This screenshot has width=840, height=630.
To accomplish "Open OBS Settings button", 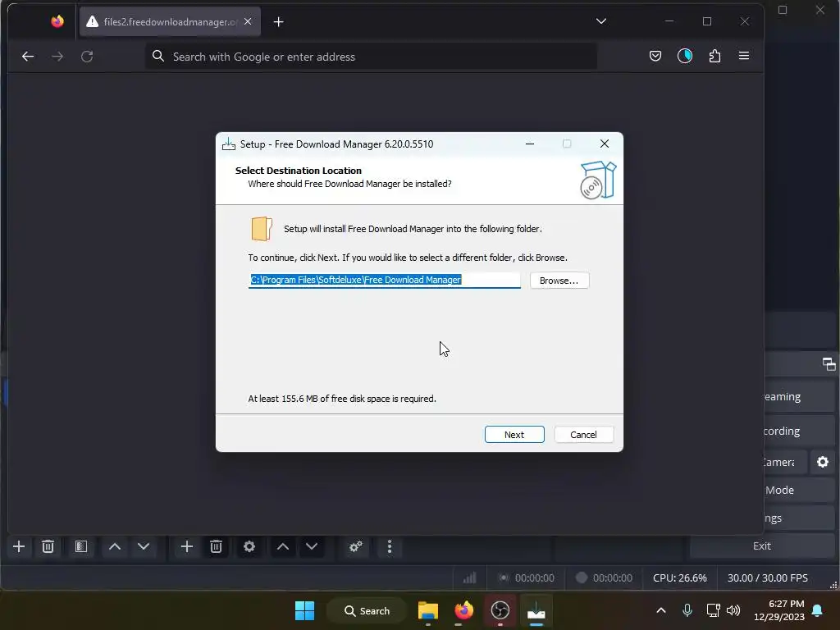I will click(x=799, y=518).
